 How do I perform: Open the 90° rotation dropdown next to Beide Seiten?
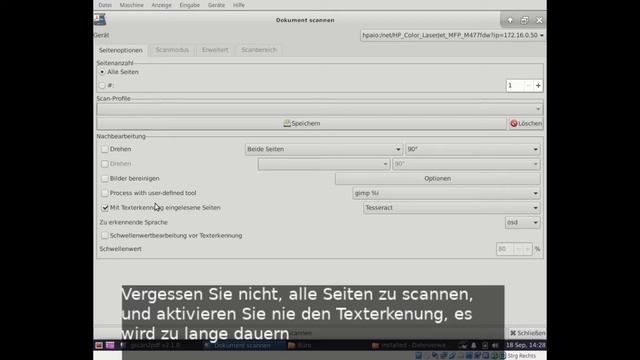[473, 149]
